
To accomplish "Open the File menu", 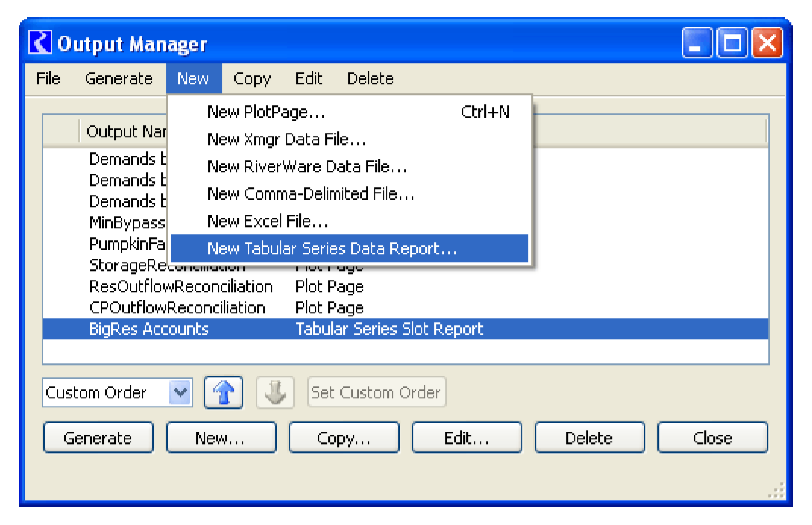I will 49,79.
